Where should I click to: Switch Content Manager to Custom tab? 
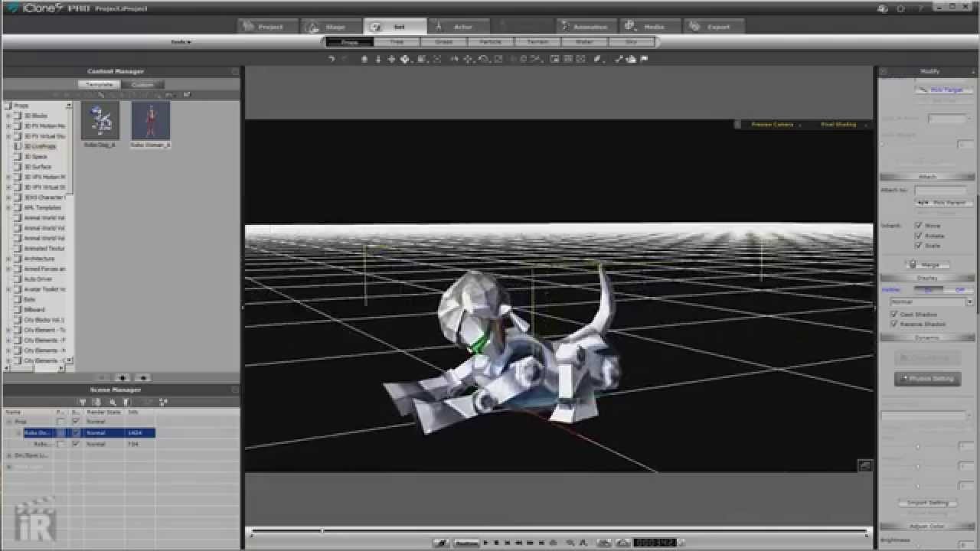[x=142, y=84]
